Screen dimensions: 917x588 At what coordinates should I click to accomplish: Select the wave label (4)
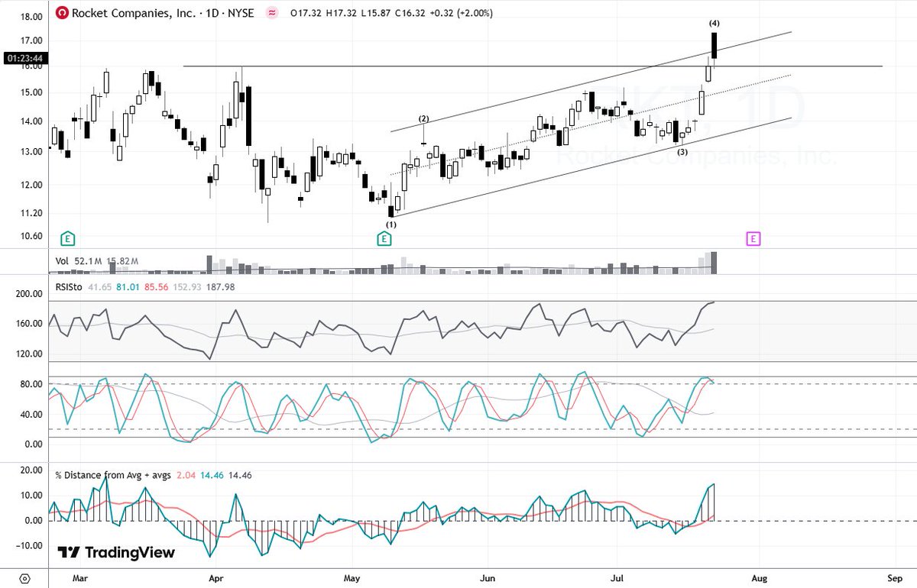(x=714, y=23)
